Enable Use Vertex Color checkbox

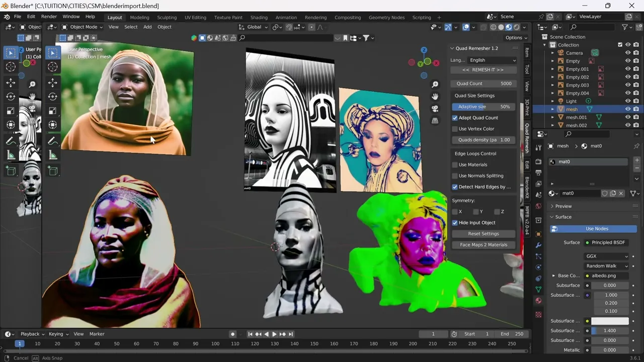point(455,129)
